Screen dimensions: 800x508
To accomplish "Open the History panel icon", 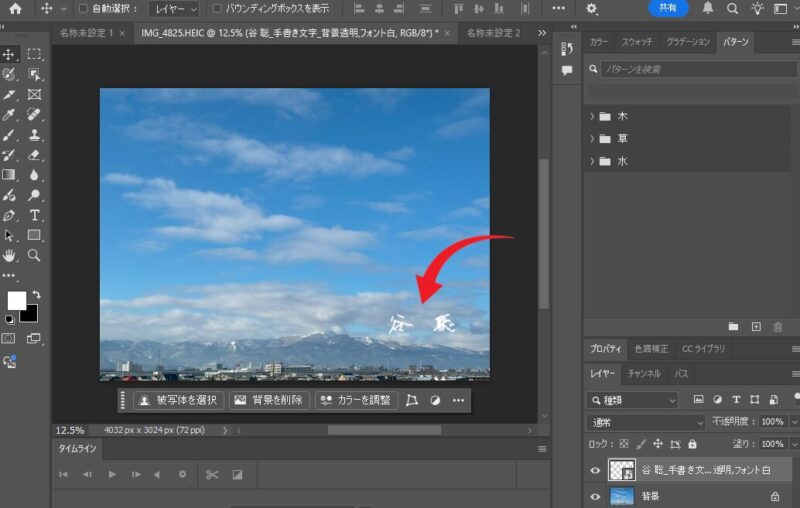I will [x=567, y=49].
